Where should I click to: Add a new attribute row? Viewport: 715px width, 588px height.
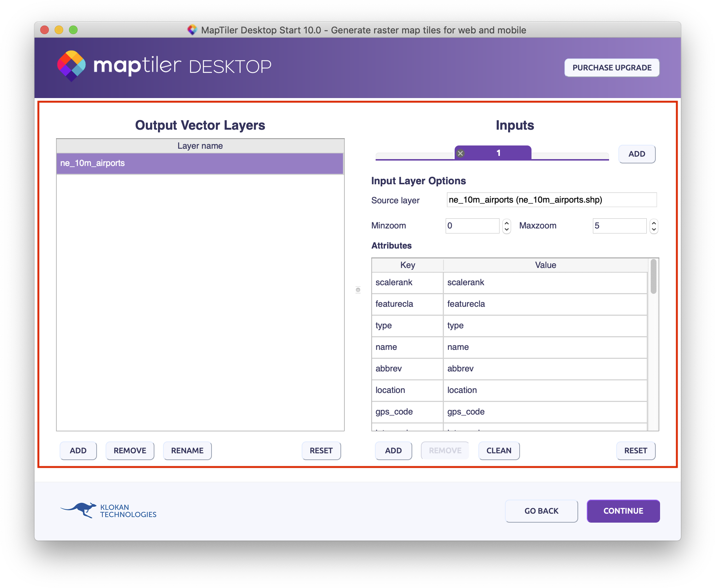pos(393,450)
